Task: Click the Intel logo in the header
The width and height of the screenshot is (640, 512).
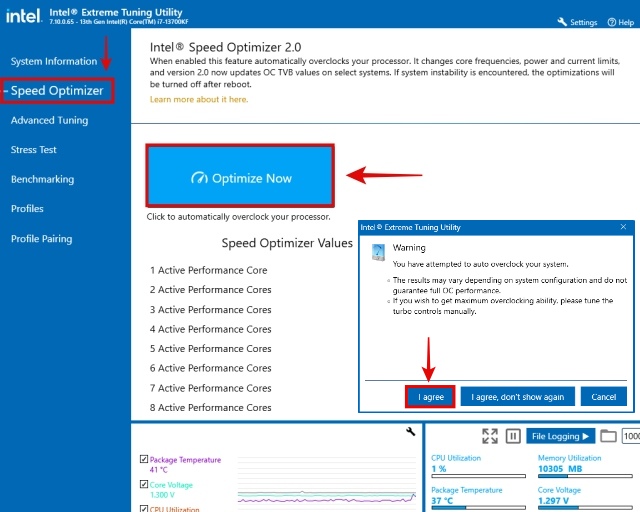Action: click(x=25, y=17)
